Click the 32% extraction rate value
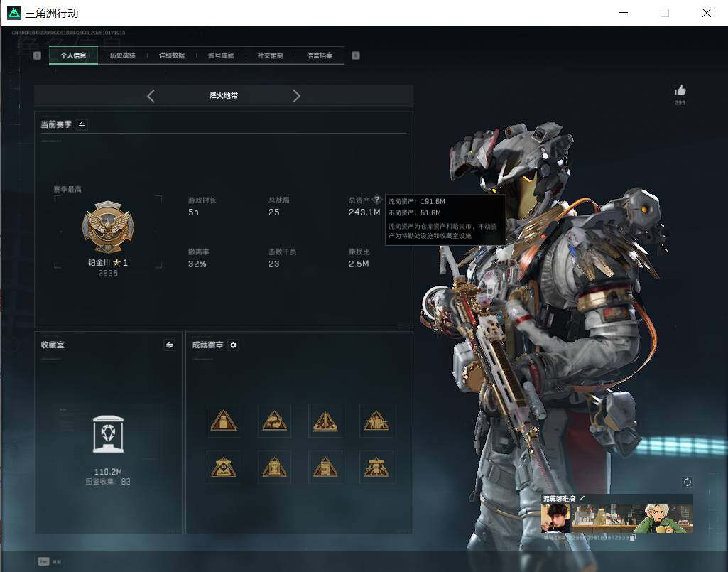728x572 pixels. 197,264
